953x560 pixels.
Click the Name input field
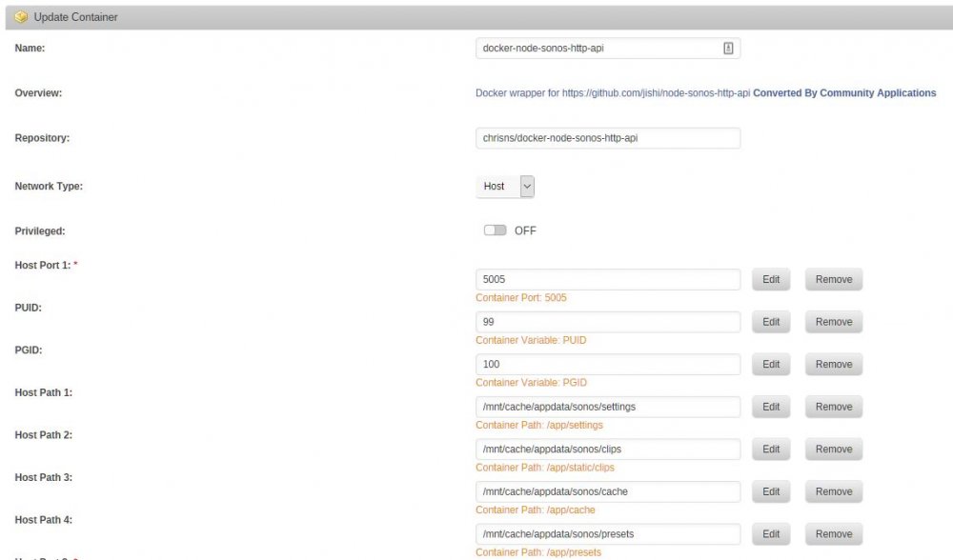coord(608,48)
